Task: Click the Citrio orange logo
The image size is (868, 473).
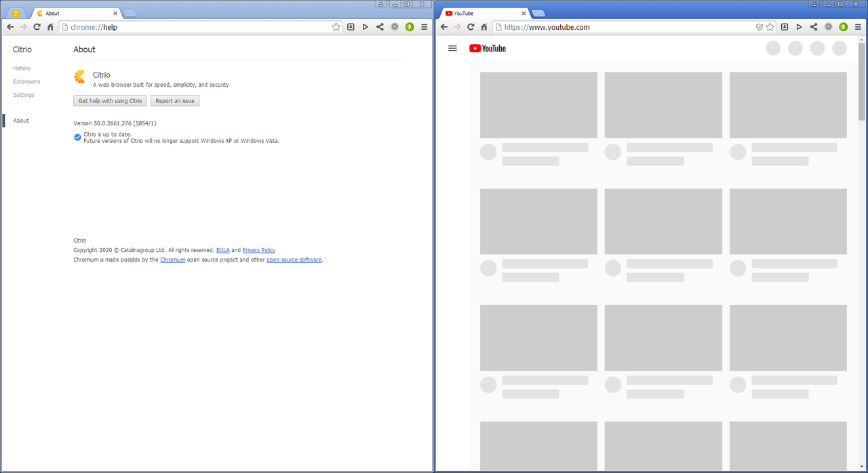Action: click(x=80, y=77)
